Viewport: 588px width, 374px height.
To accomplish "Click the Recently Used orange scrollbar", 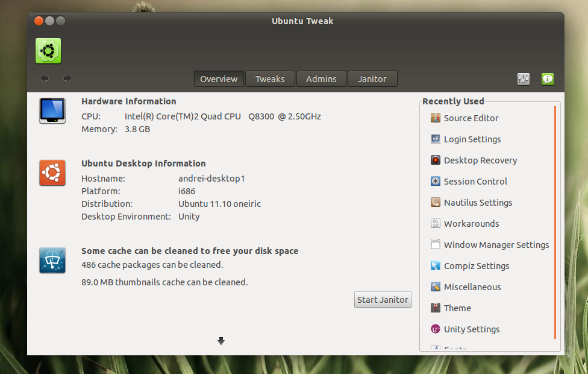I will coord(555,223).
